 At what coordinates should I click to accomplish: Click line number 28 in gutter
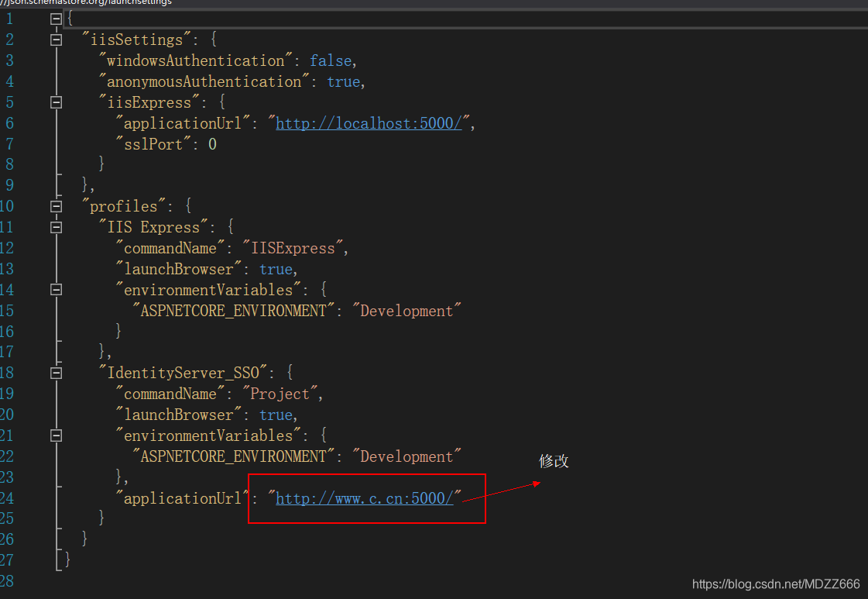pyautogui.click(x=7, y=580)
